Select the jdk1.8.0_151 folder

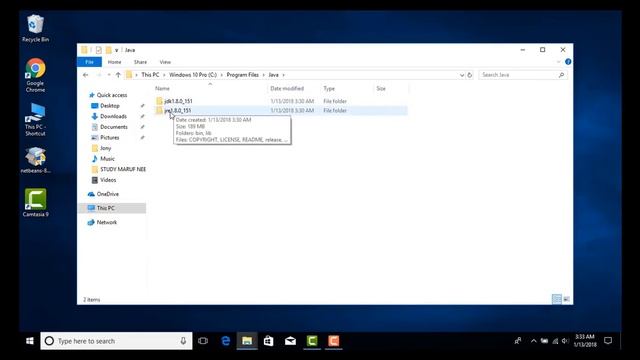click(x=178, y=101)
